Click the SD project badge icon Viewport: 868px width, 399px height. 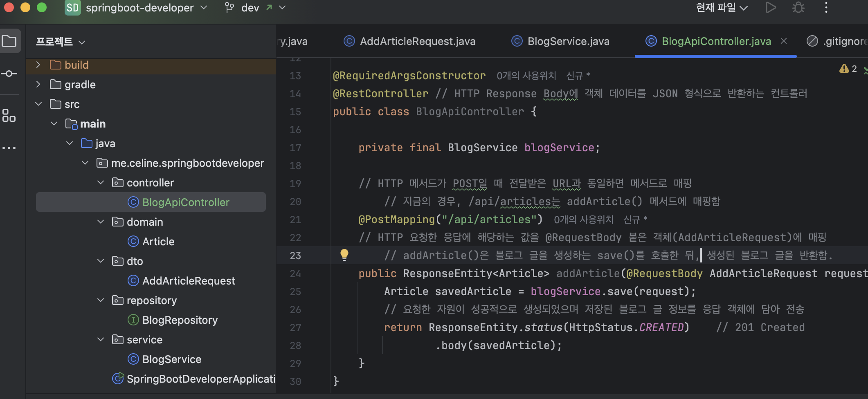(72, 8)
